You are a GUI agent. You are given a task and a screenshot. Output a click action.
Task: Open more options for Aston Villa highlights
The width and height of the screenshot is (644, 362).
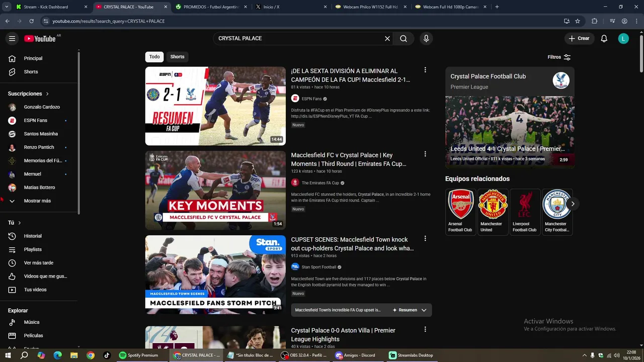[x=425, y=329]
